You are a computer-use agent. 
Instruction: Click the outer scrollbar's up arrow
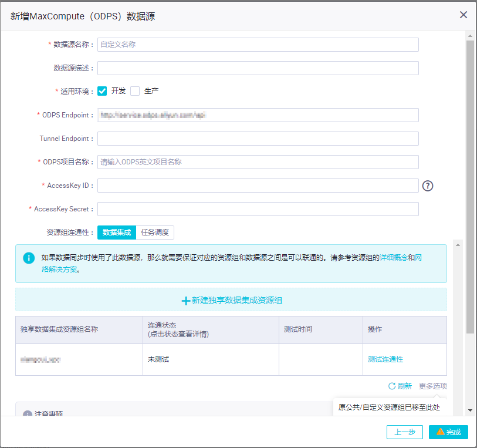[x=470, y=36]
